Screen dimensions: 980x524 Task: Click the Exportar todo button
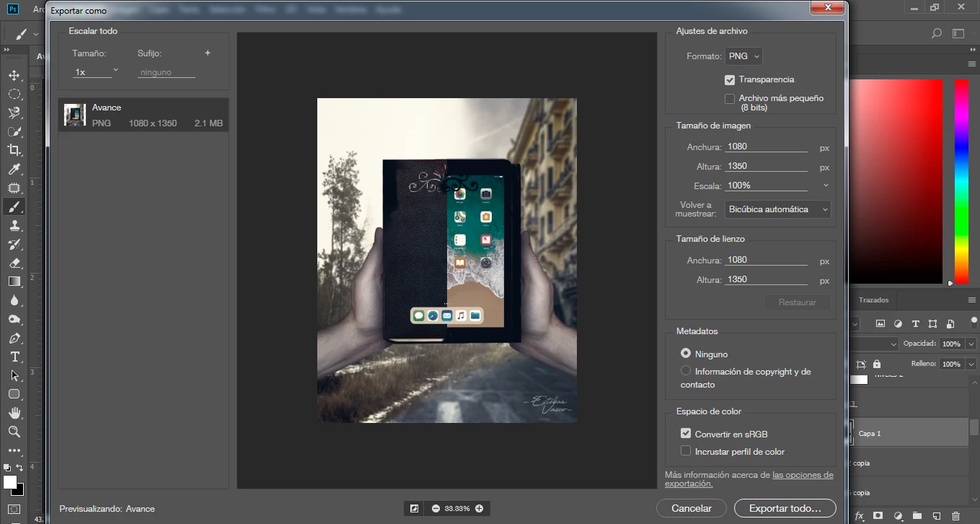(x=784, y=508)
